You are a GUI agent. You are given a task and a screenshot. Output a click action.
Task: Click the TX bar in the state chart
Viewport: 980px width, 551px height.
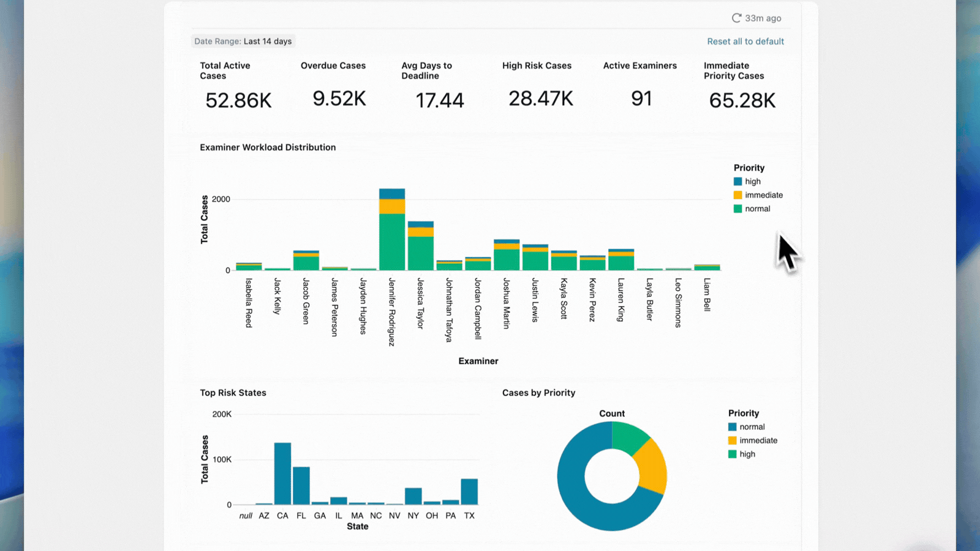[x=469, y=491]
